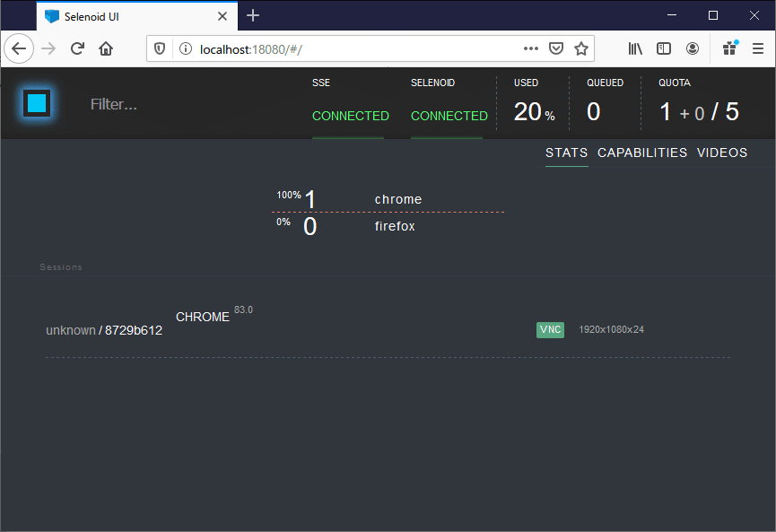Open the tracking protection shield icon

[x=160, y=48]
